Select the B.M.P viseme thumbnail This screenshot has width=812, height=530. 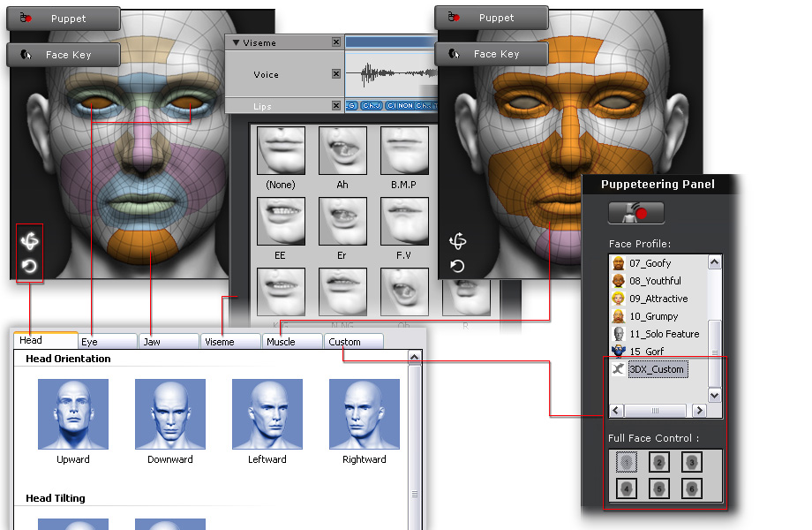[404, 150]
